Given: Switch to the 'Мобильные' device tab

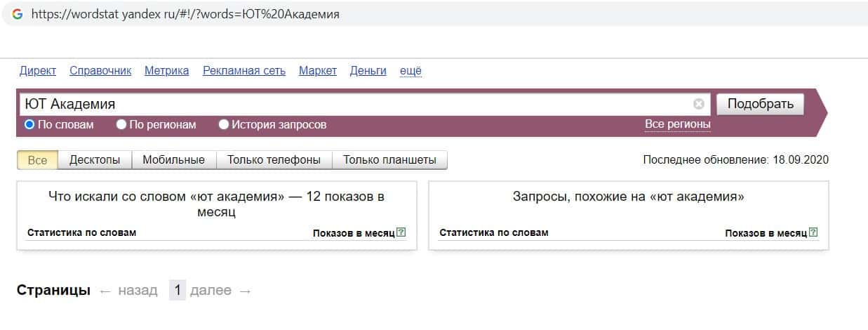Looking at the screenshot, I should pos(173,160).
